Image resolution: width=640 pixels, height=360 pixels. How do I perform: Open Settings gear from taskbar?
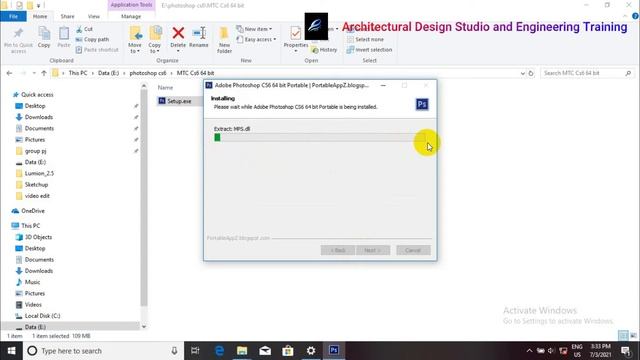(x=311, y=351)
